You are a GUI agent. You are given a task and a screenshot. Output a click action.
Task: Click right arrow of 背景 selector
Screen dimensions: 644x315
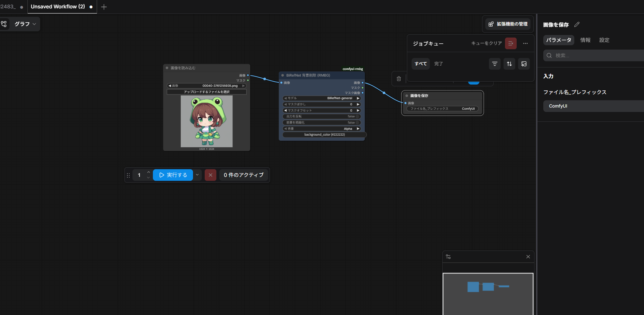(358, 129)
